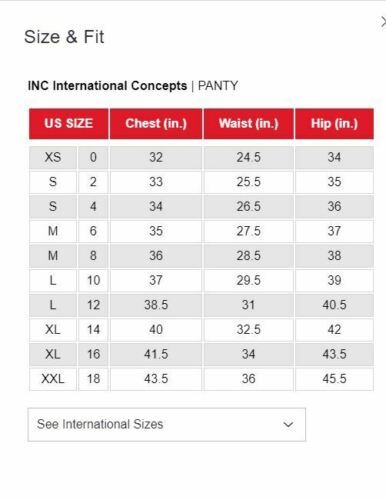Viewport: 386px width, 500px height.
Task: Click the size 18 number cell
Action: (93, 379)
